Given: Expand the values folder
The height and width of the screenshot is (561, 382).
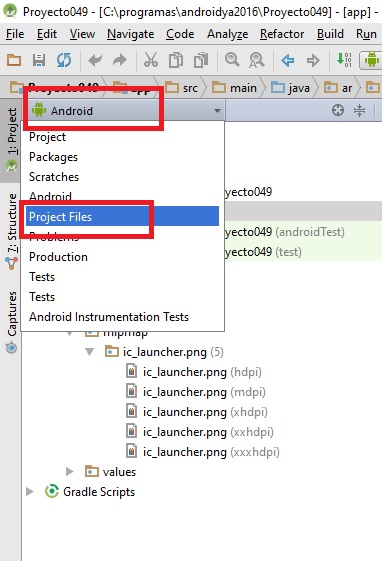Looking at the screenshot, I should pyautogui.click(x=70, y=472).
